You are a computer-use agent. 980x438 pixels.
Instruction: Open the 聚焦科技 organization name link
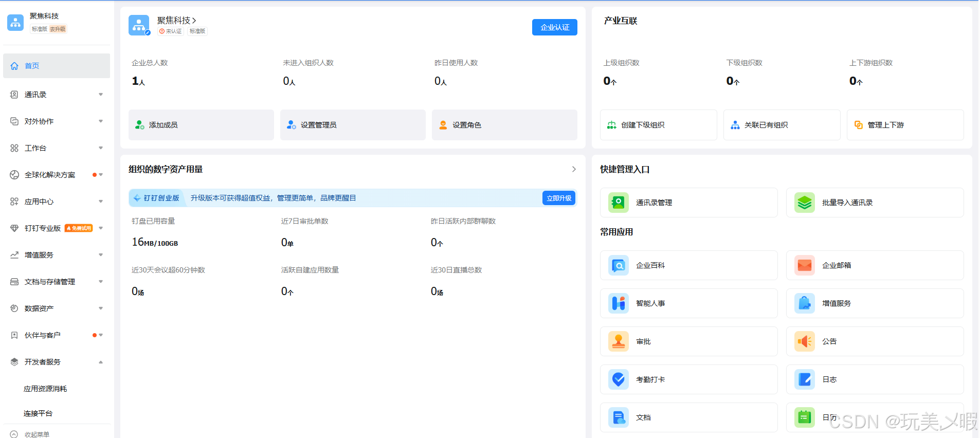176,20
